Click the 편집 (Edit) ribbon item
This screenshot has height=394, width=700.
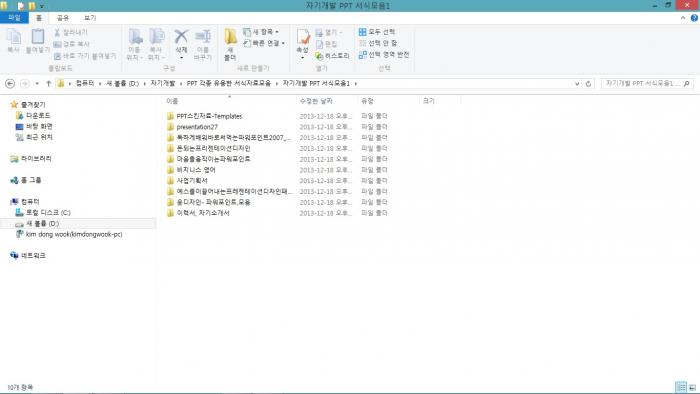[x=326, y=44]
